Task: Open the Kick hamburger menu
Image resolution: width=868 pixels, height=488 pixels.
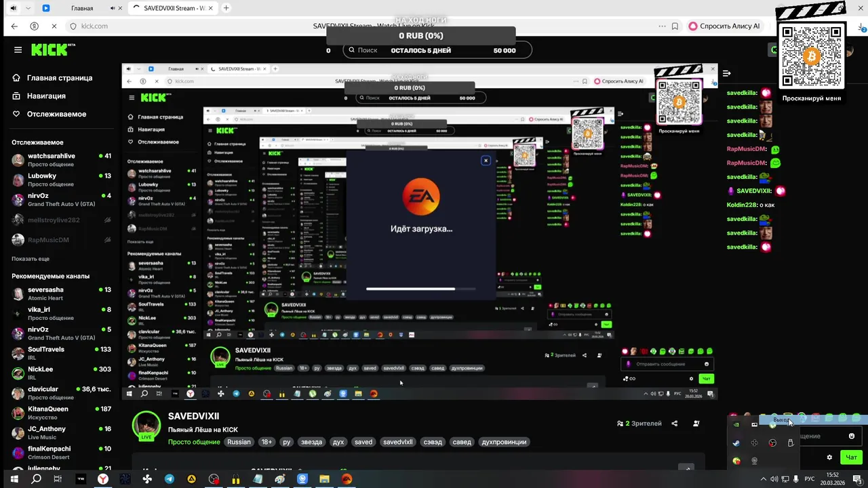Action: [x=18, y=49]
